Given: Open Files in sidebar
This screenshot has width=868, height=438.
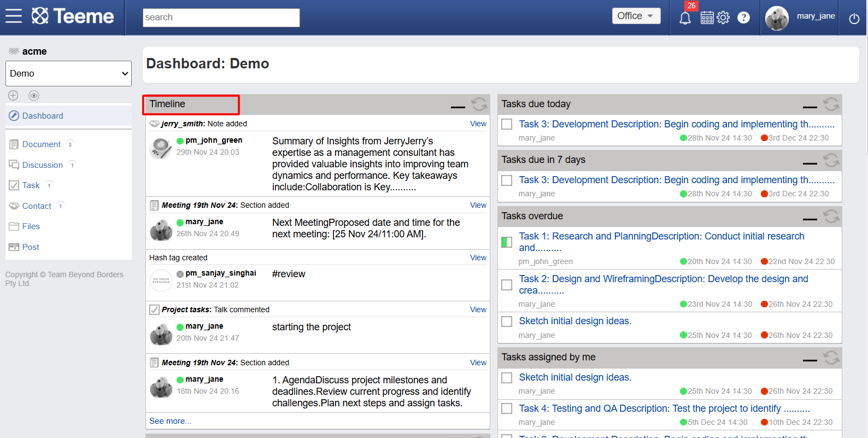Looking at the screenshot, I should tap(31, 226).
